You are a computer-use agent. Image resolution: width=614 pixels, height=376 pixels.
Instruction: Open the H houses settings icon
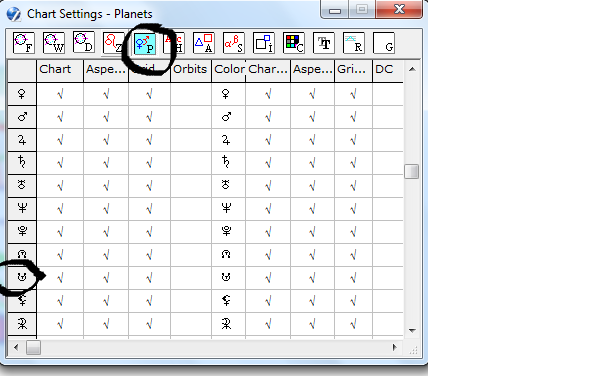pyautogui.click(x=174, y=43)
